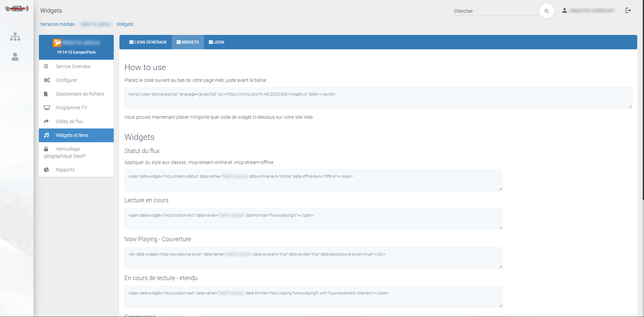Switch to the JSON tab
The width and height of the screenshot is (644, 317).
[x=216, y=42]
